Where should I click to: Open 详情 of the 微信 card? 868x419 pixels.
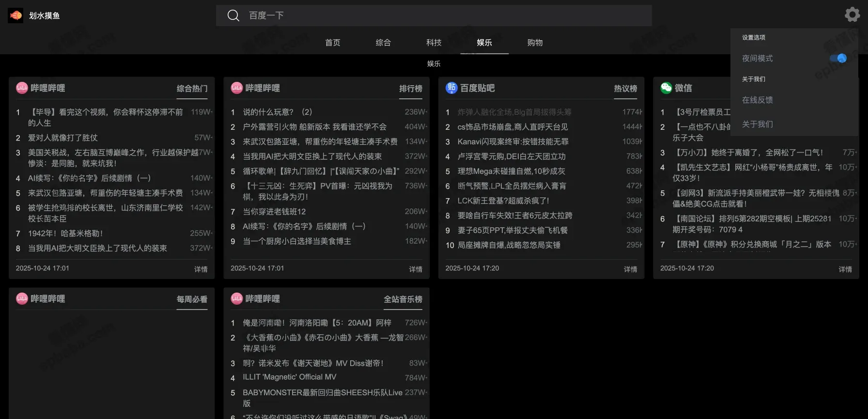click(x=845, y=269)
